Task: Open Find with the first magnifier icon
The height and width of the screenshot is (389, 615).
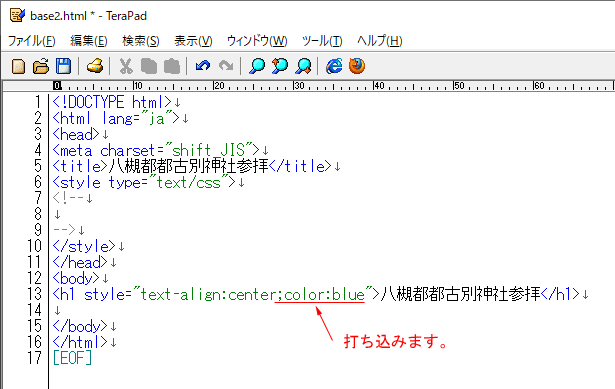Action: pos(257,66)
